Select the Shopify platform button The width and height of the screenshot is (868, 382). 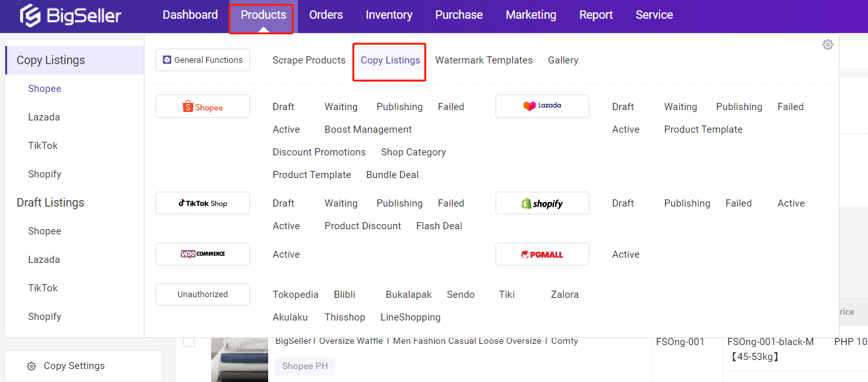542,203
